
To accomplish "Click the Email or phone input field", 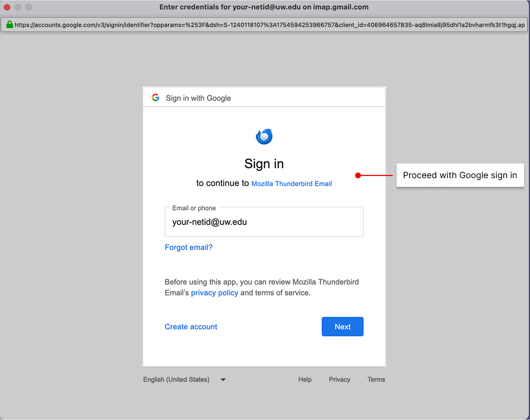I will point(264,222).
